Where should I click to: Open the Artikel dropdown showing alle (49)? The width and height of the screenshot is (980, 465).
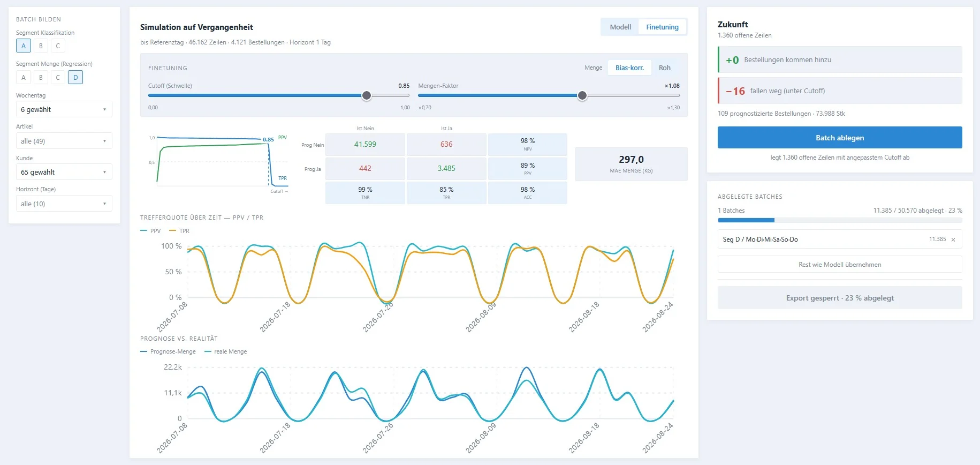(64, 141)
